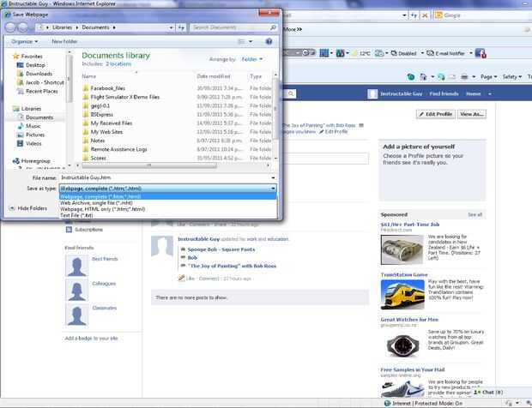Open the Page menu in IE command bar
This screenshot has width=532, height=408.
pyautogui.click(x=488, y=77)
